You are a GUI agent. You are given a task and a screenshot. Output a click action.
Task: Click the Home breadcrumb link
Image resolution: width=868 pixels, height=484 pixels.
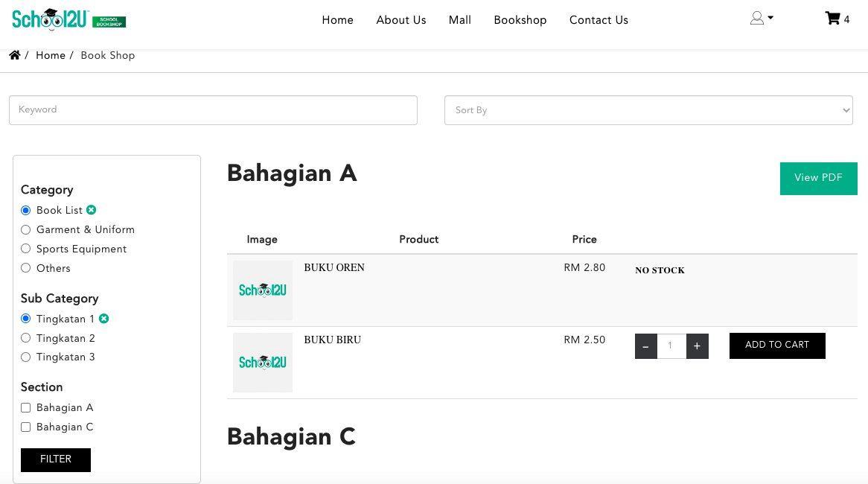coord(51,55)
